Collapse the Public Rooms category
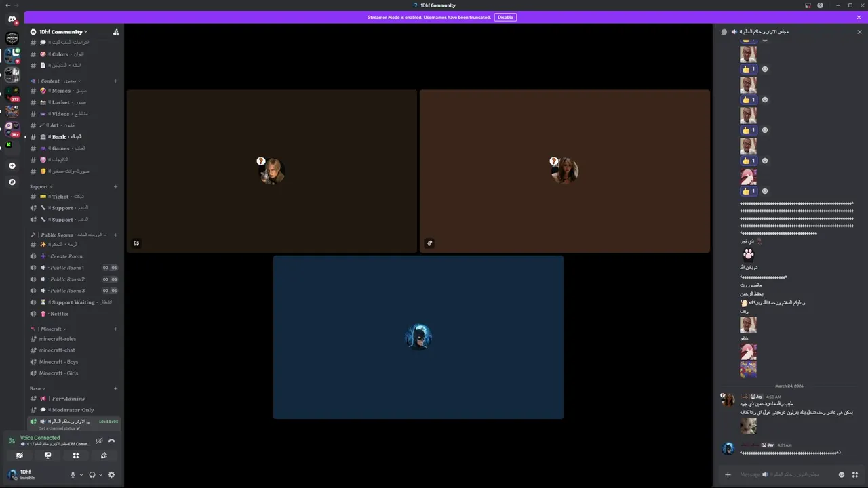The image size is (868, 488). coord(68,235)
